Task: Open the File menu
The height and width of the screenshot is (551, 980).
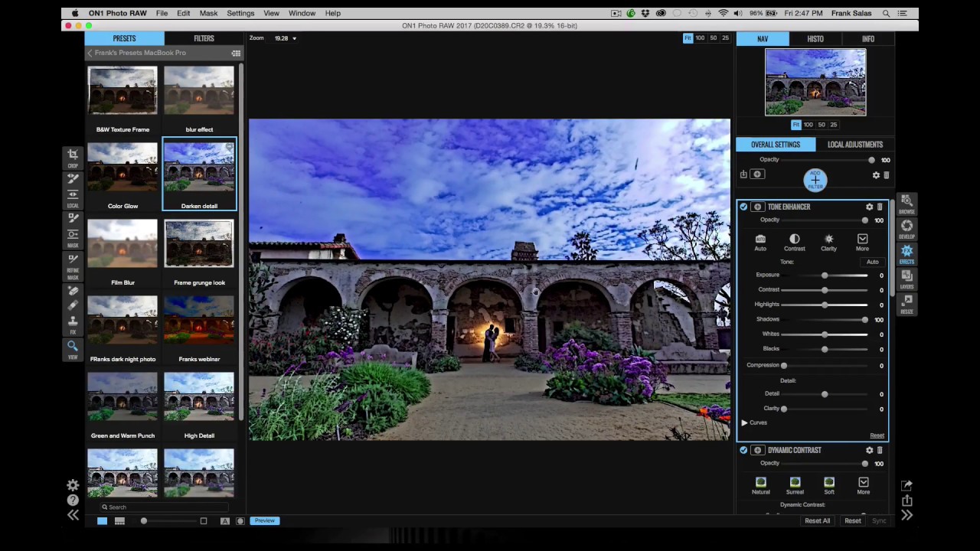Action: pos(162,13)
